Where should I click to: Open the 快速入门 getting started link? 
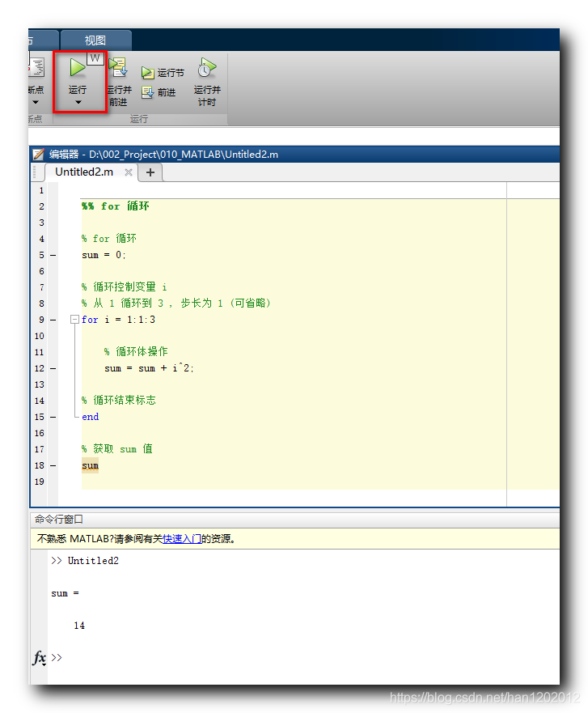(x=182, y=539)
